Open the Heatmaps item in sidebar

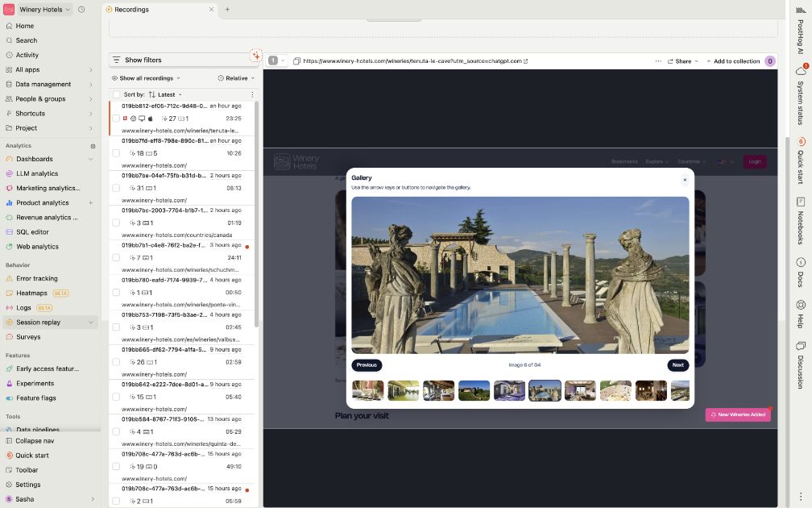point(31,294)
